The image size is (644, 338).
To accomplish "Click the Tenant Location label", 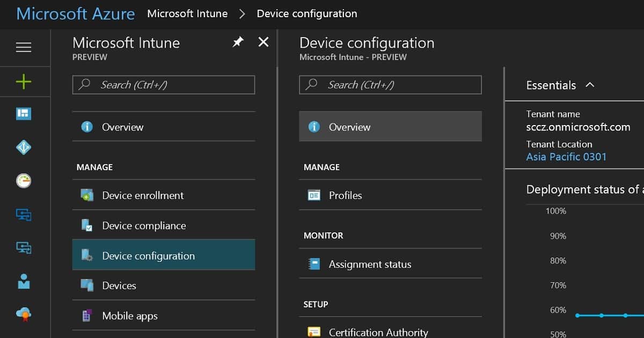I will coord(559,144).
